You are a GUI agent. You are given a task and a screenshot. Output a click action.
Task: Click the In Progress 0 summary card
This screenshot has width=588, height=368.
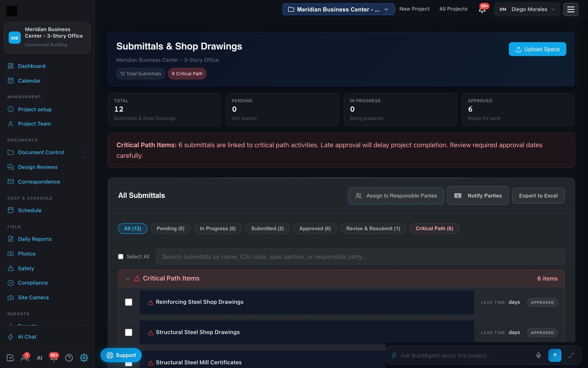pyautogui.click(x=400, y=110)
